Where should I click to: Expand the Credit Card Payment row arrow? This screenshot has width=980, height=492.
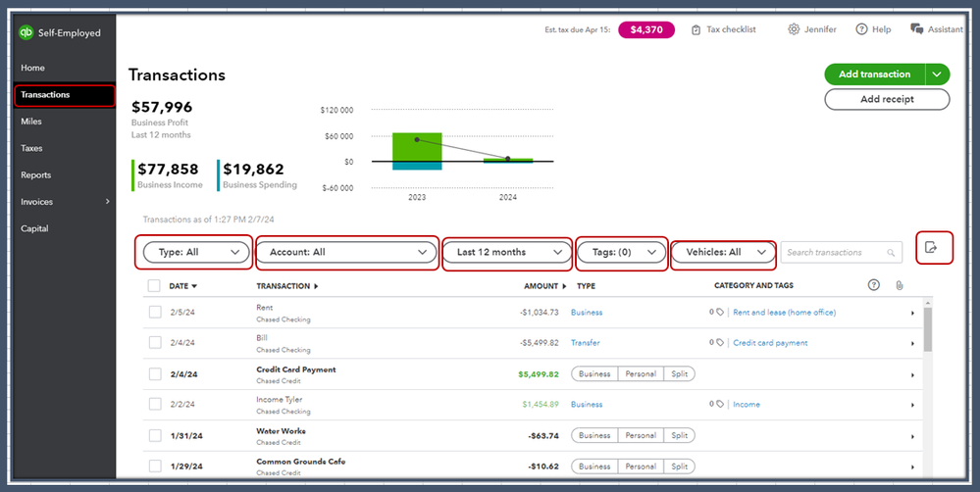point(912,374)
